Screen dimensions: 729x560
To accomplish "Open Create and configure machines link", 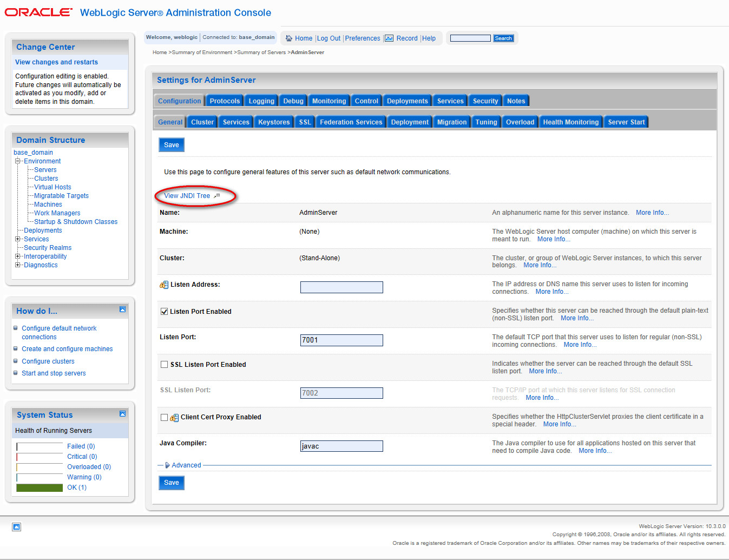I will point(67,349).
